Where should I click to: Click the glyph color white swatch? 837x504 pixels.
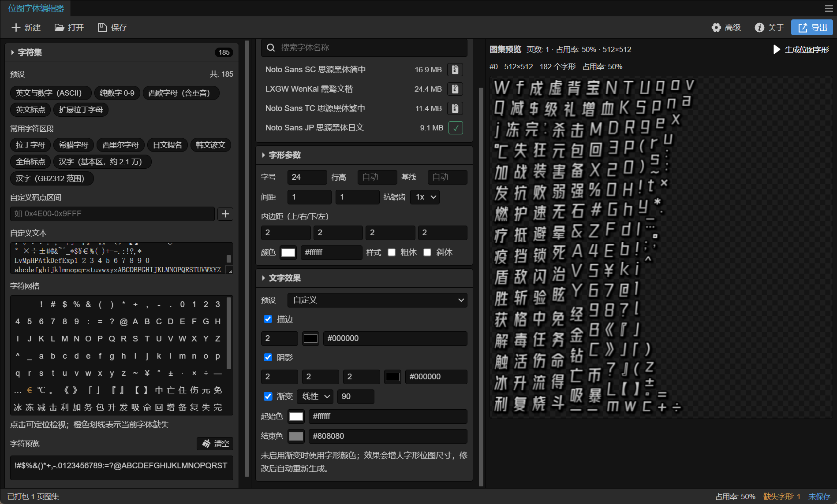pos(288,252)
